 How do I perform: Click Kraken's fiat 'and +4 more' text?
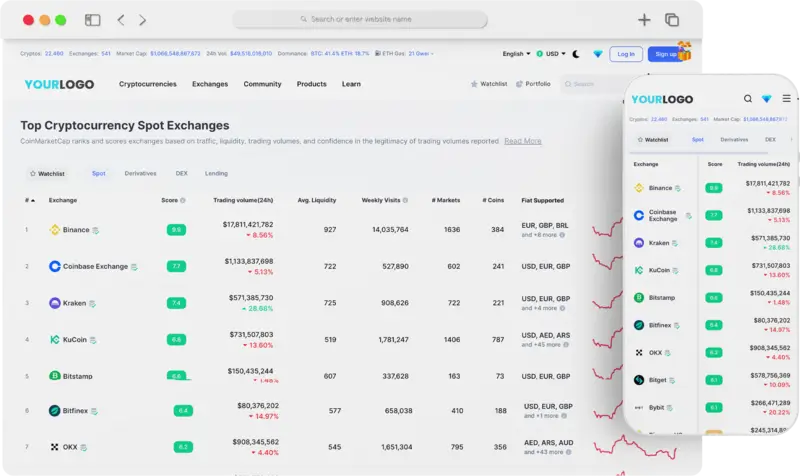coord(539,308)
